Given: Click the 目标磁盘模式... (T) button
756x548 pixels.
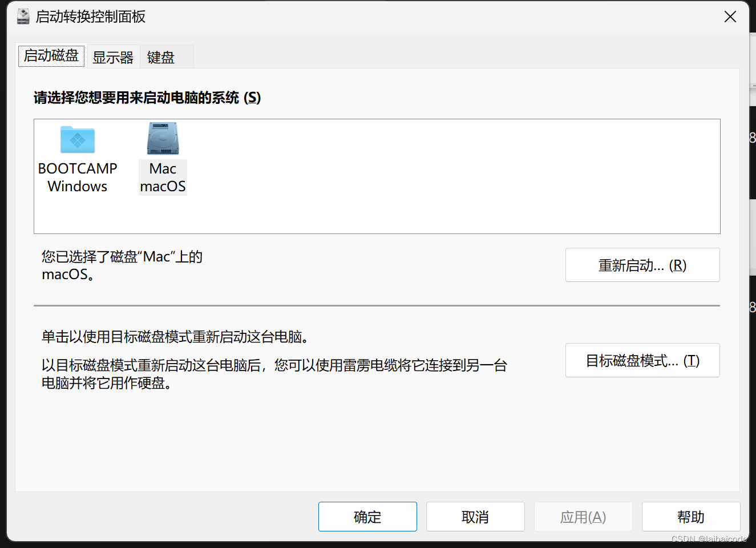Looking at the screenshot, I should coord(642,360).
